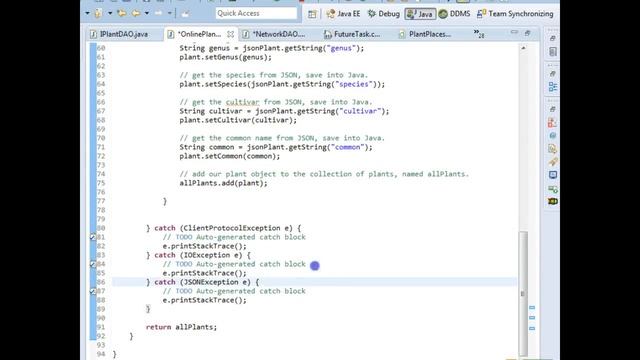Click the "plant.setCommon(common);" line
Image resolution: width=640 pixels, height=360 pixels.
230,156
